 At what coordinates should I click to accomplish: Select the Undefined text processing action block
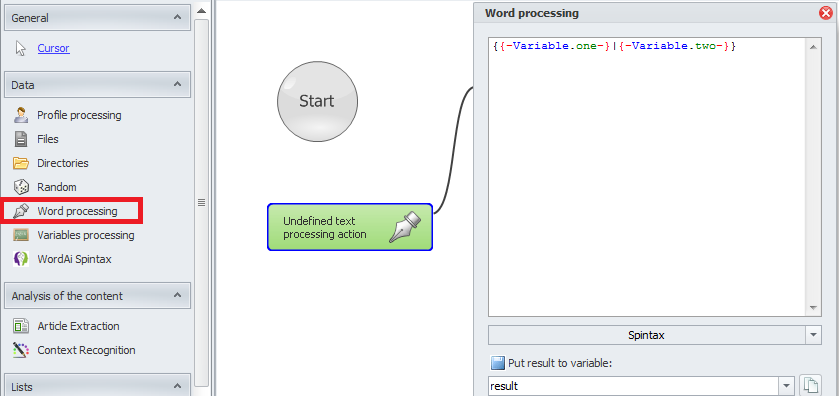(350, 227)
